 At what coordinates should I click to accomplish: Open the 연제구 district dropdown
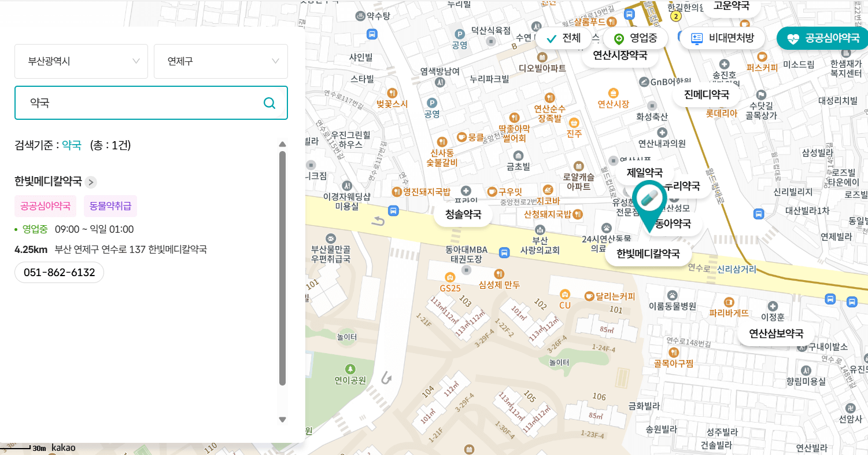pyautogui.click(x=220, y=61)
